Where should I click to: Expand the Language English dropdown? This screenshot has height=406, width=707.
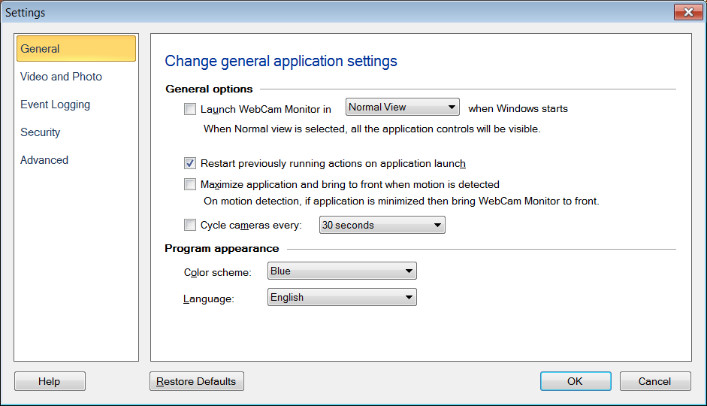pos(341,297)
